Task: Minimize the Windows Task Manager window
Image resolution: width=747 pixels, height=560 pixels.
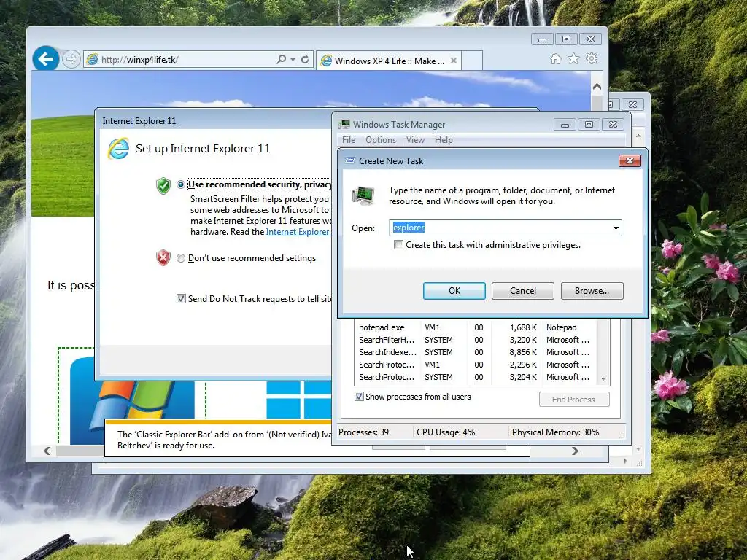Action: point(565,125)
